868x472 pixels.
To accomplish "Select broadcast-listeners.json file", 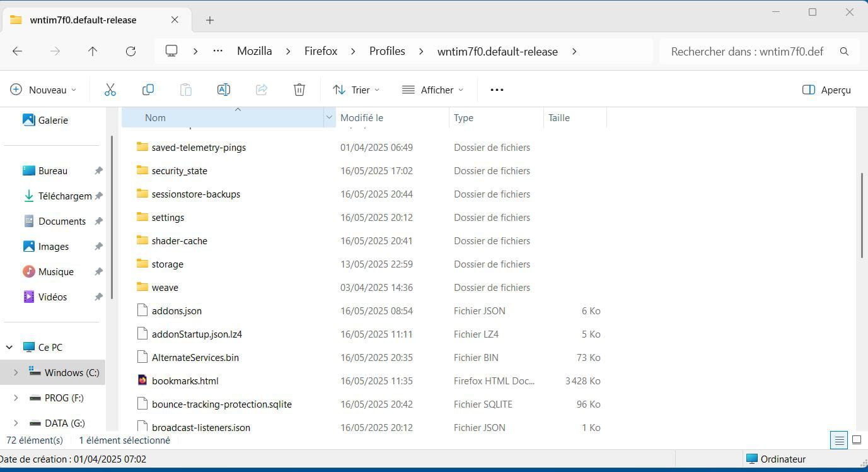I will click(x=201, y=427).
